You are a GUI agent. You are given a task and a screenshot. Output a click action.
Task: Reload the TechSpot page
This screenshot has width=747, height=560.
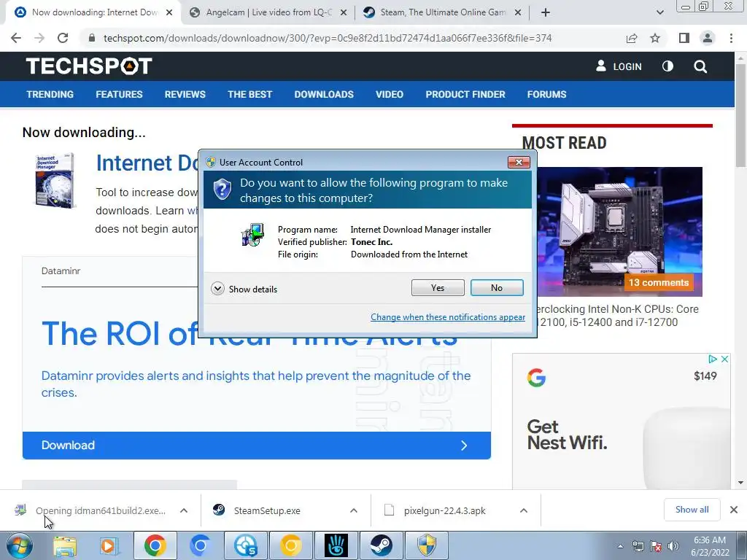(63, 38)
